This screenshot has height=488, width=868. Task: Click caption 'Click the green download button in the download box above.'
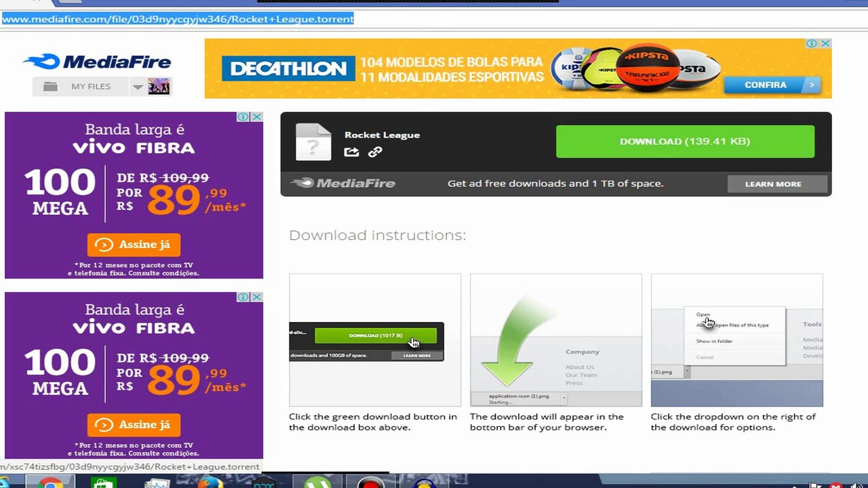click(x=373, y=422)
